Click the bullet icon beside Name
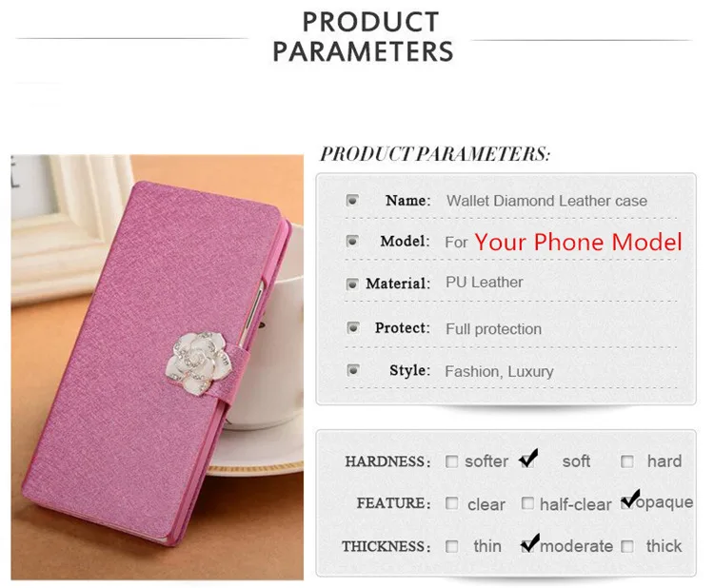The width and height of the screenshot is (714, 588). tap(352, 200)
